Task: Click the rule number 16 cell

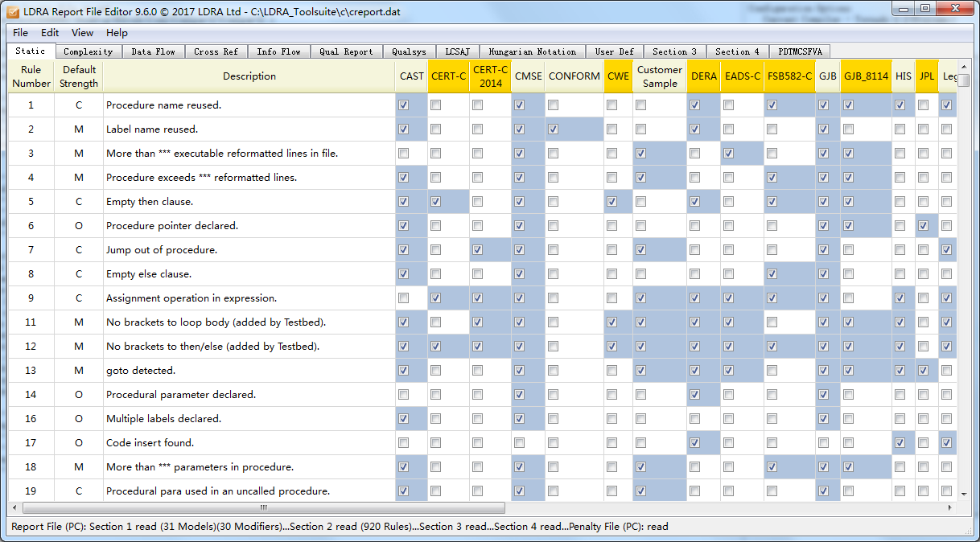Action: [x=31, y=419]
